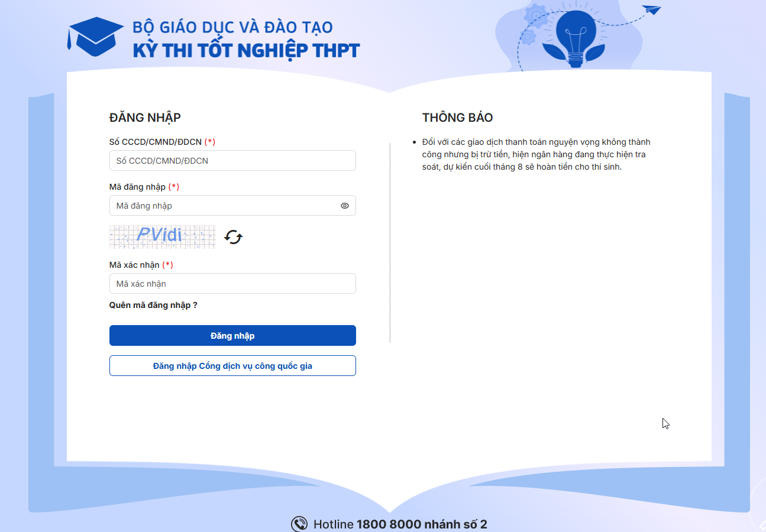Click the Đăng nhập button

(x=232, y=335)
